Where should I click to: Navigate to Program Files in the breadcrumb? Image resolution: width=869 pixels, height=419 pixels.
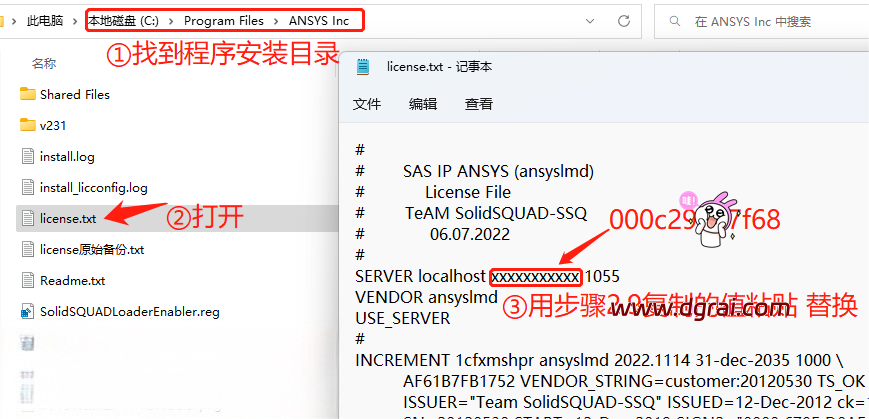coord(224,19)
